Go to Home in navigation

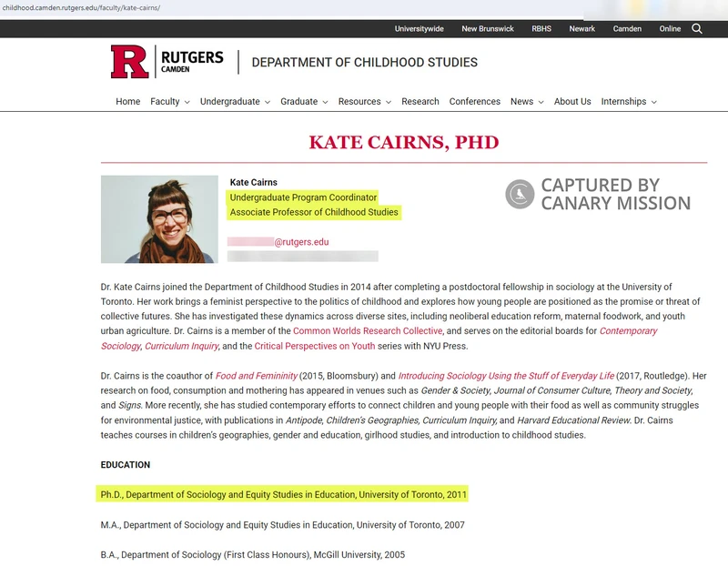click(127, 101)
